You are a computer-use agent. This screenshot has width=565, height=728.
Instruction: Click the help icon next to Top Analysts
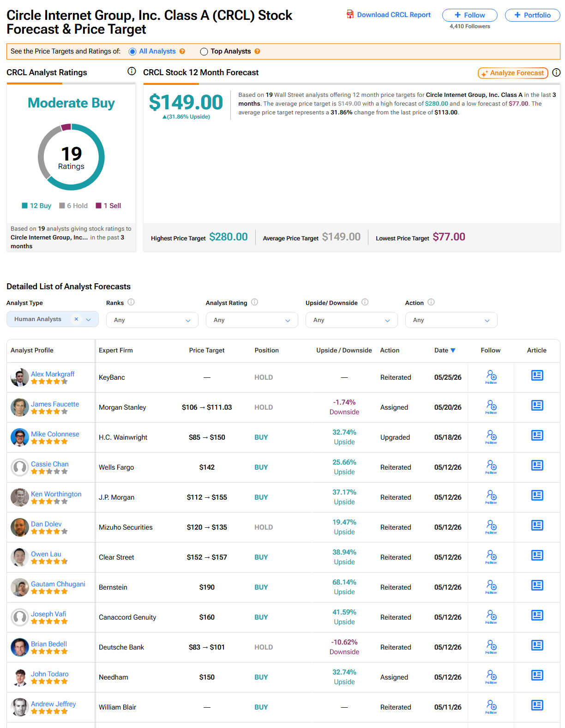pos(258,51)
